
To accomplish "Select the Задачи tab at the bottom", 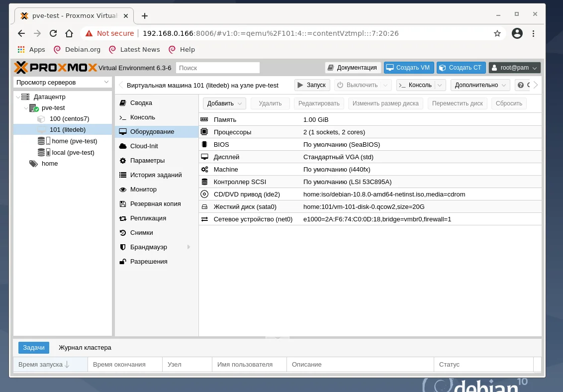I will pos(33,347).
